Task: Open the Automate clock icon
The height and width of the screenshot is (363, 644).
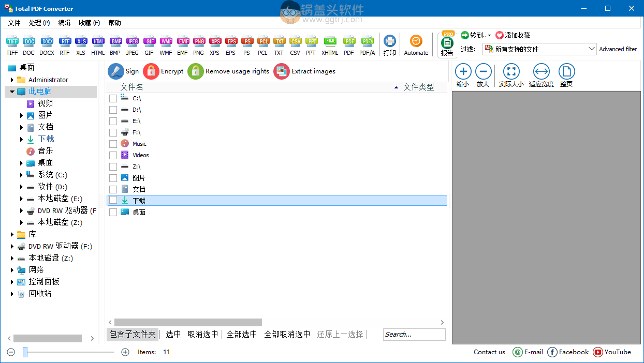Action: pos(416,41)
